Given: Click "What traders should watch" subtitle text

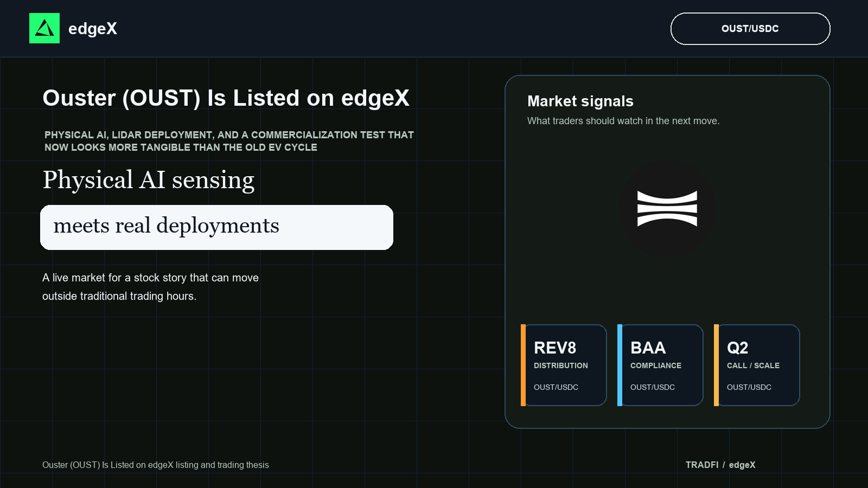Looking at the screenshot, I should pyautogui.click(x=623, y=121).
